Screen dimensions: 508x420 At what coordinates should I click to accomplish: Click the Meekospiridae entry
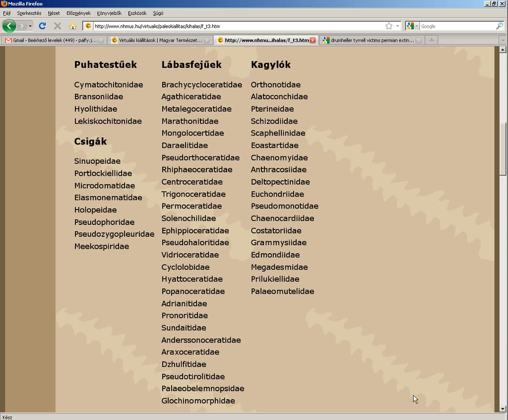[102, 246]
